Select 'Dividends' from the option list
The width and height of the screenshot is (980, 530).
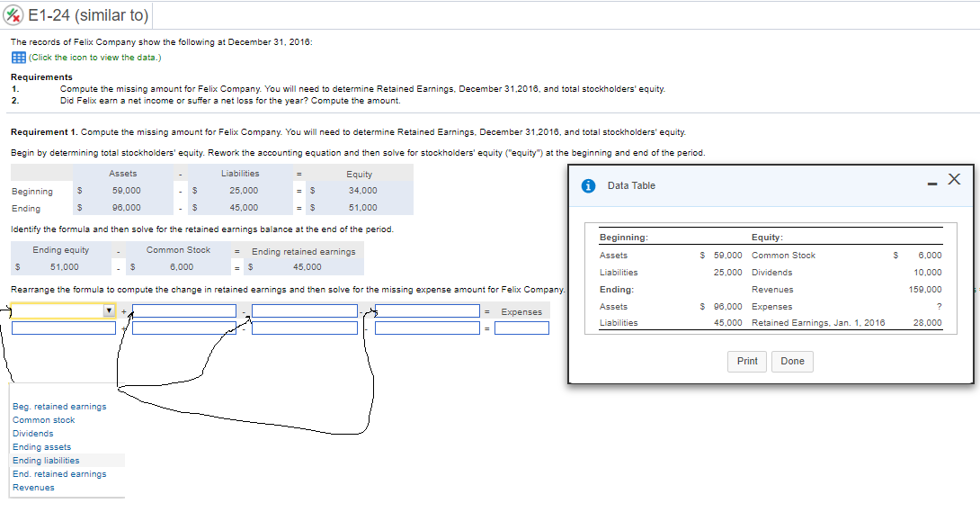coord(32,433)
